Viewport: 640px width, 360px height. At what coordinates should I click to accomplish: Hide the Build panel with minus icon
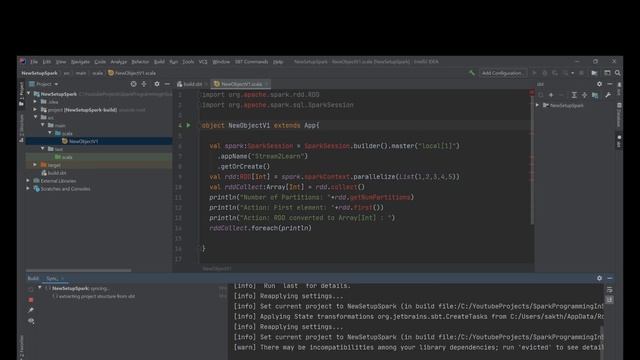(610, 278)
